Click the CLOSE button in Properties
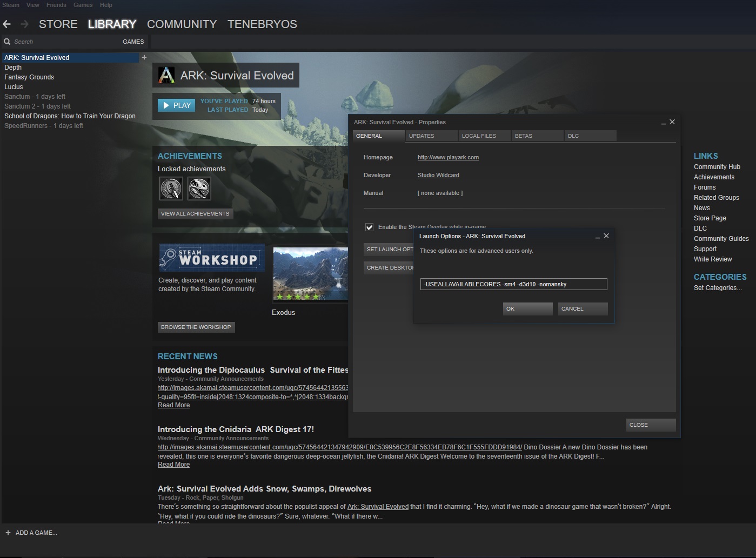756x558 pixels. point(651,425)
